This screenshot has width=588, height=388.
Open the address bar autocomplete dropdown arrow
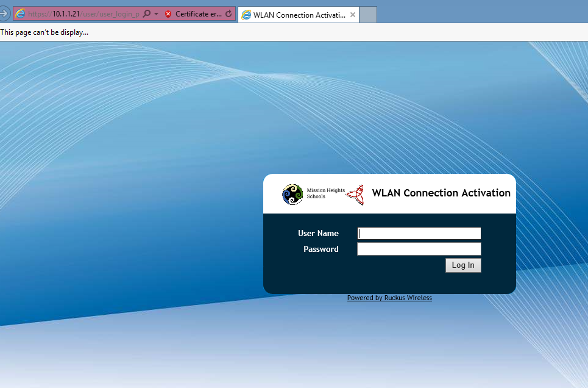[x=156, y=14]
